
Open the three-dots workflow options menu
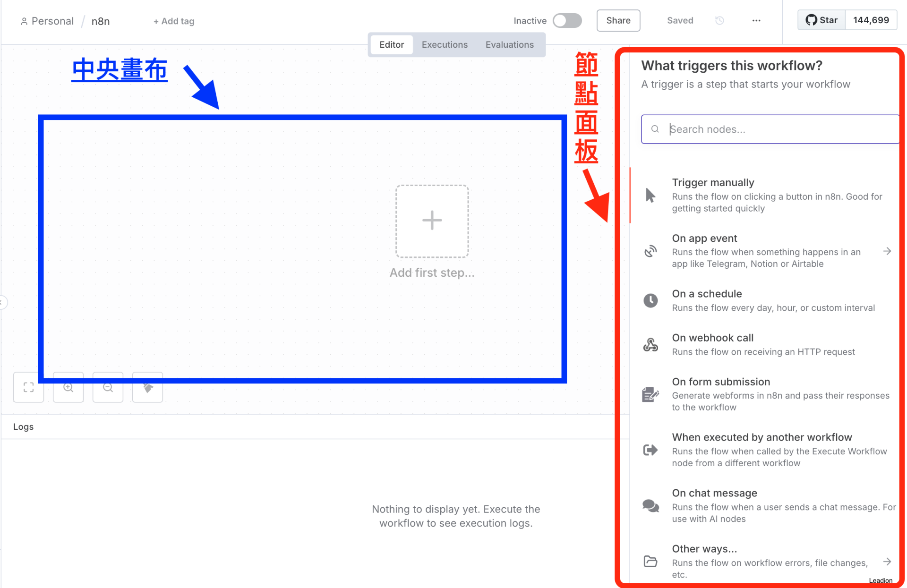point(756,20)
